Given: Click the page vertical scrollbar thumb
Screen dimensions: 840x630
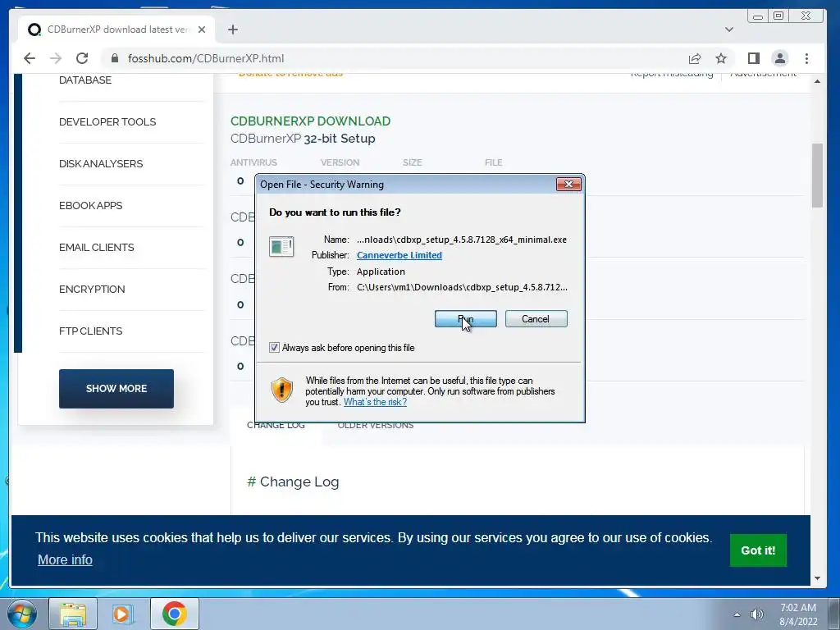Looking at the screenshot, I should point(817,176).
